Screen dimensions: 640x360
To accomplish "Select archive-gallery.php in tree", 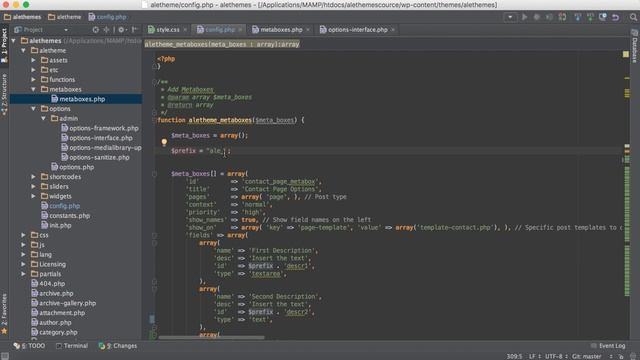I will pos(67,303).
